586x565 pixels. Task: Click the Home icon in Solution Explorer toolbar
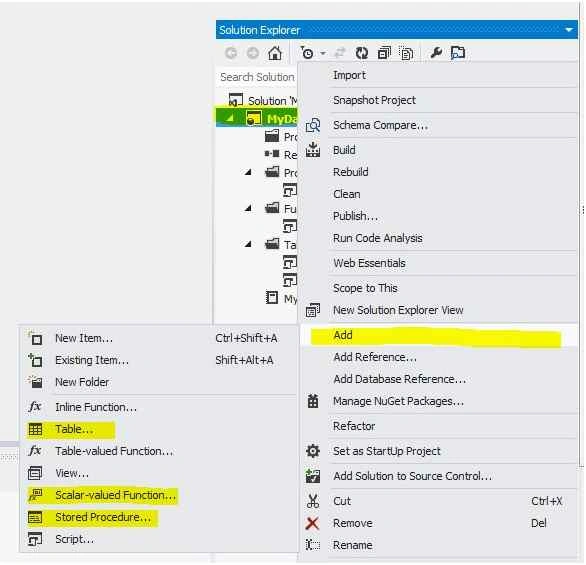click(x=275, y=53)
